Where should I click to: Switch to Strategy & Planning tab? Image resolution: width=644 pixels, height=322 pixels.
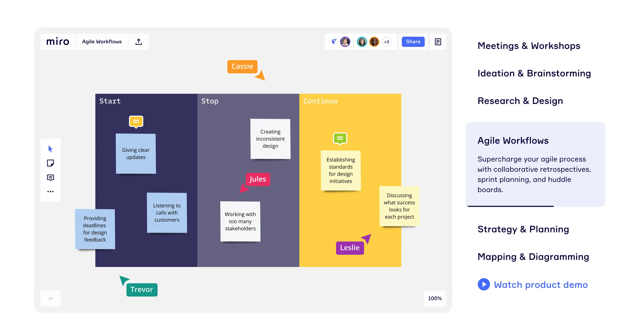[523, 229]
